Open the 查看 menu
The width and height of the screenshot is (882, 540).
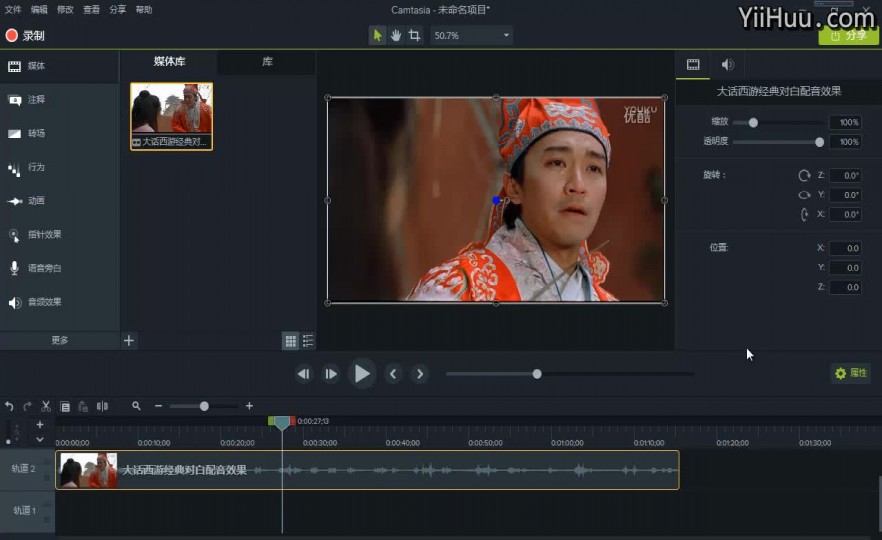pyautogui.click(x=92, y=10)
